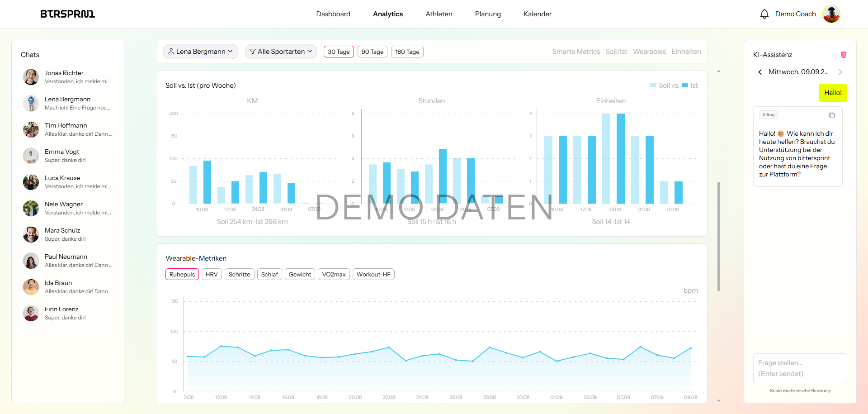
Task: Select 180 Tage time range
Action: pos(407,52)
